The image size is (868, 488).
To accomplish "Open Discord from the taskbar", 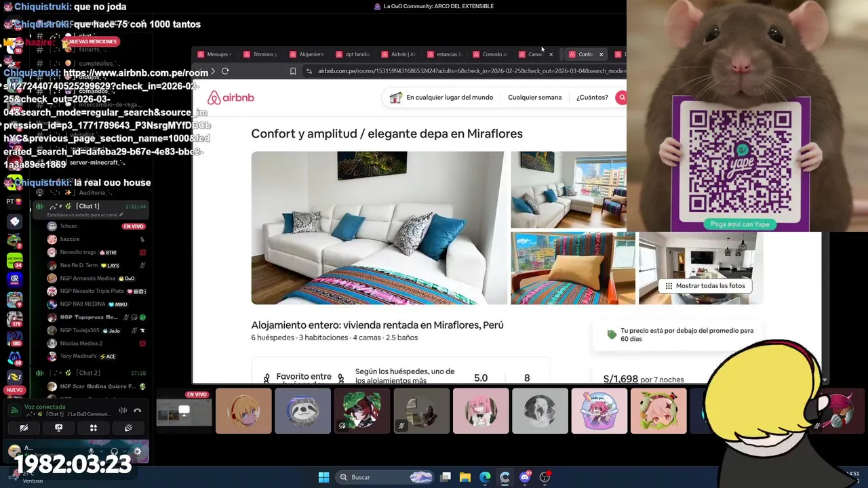I will pos(525,477).
